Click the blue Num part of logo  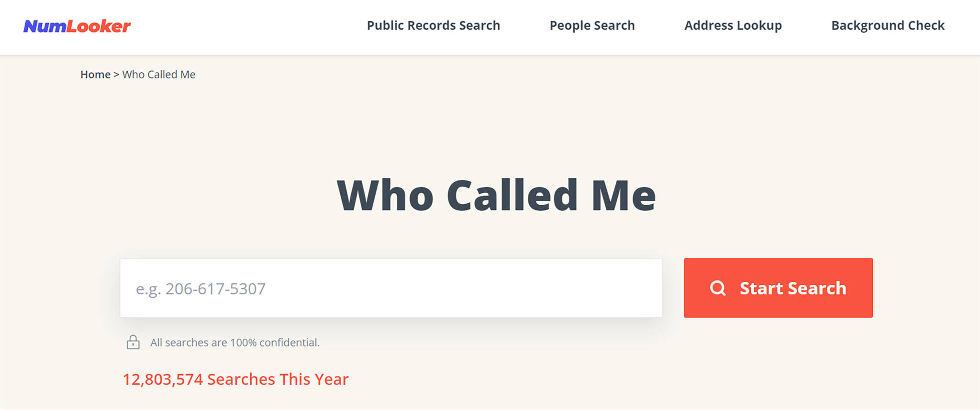click(x=45, y=26)
